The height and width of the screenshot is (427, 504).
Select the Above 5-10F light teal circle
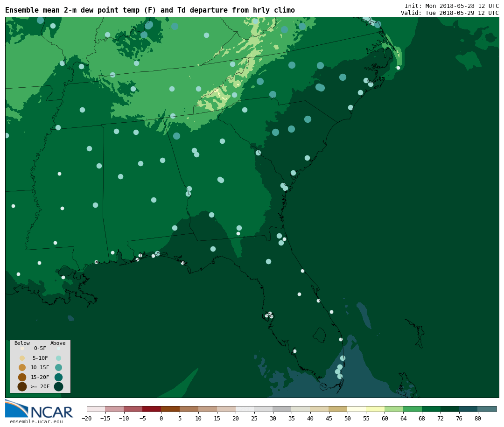tap(58, 358)
